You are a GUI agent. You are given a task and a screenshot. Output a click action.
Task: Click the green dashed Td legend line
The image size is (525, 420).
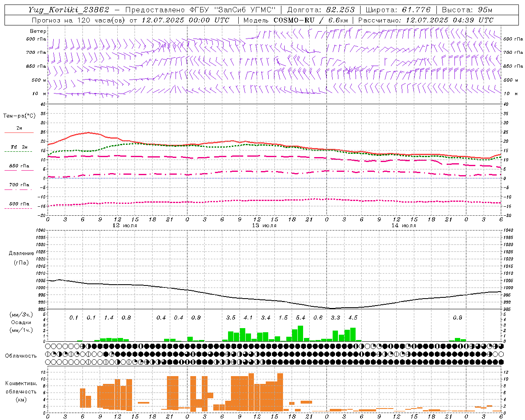[x=19, y=151]
